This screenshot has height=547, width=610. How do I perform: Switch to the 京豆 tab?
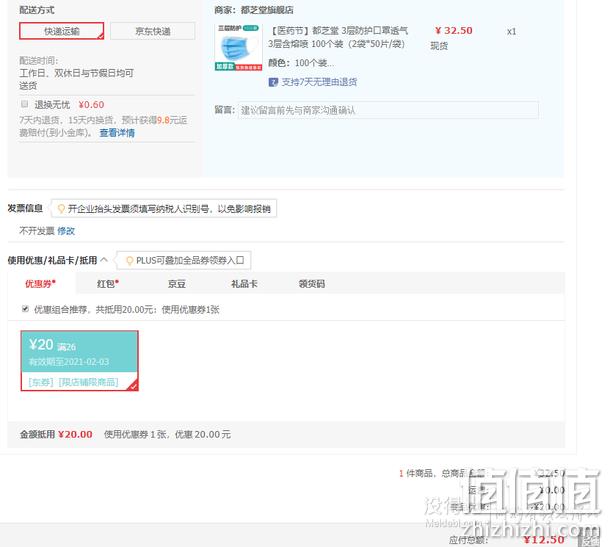pos(177,284)
